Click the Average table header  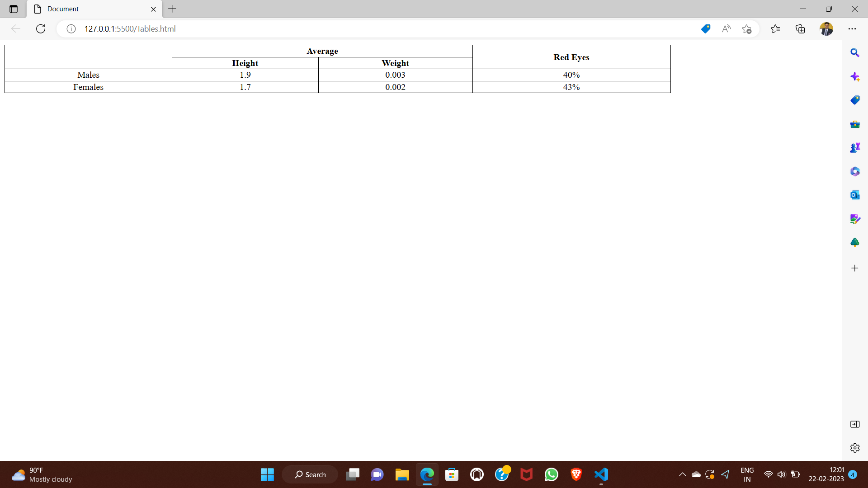(x=322, y=51)
